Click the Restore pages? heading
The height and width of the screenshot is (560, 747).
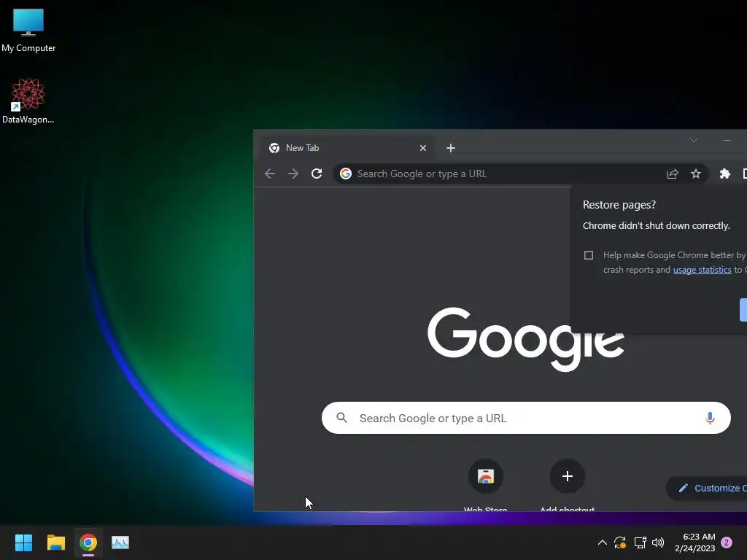click(x=619, y=205)
